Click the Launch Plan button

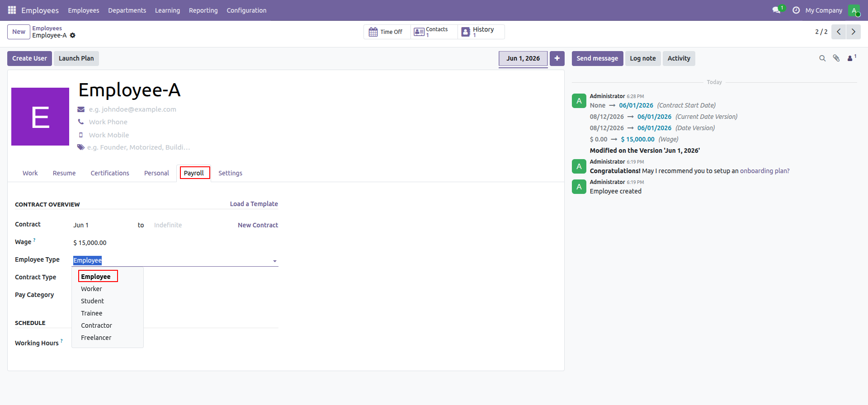tap(76, 58)
